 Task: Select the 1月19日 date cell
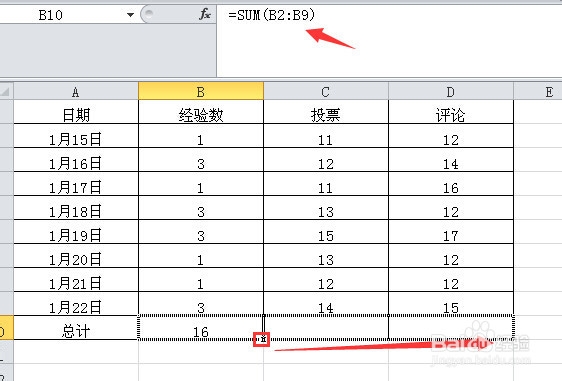point(76,232)
